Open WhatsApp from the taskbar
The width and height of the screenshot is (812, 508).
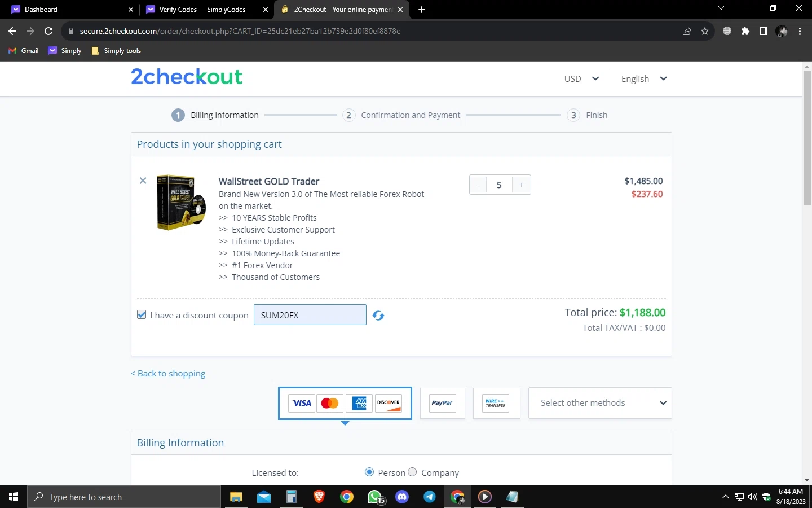coord(375,497)
